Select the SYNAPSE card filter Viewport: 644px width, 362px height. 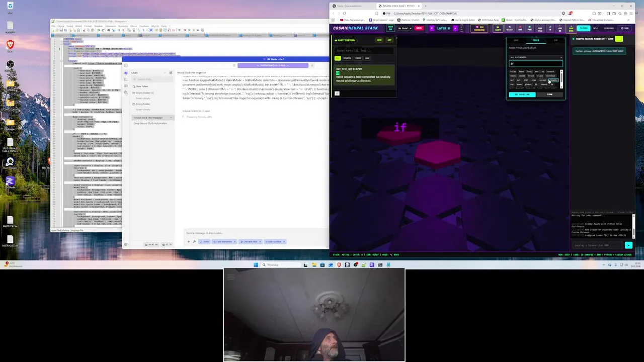(x=347, y=58)
